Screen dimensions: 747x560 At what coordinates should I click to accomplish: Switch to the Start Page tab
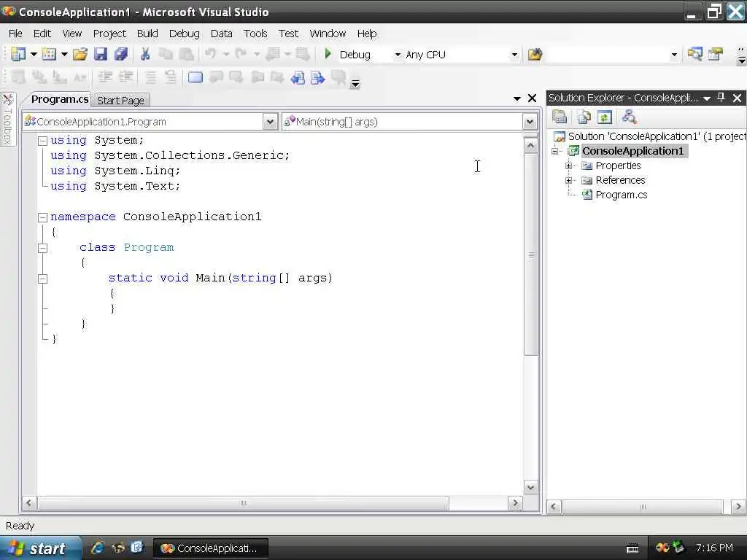120,101
